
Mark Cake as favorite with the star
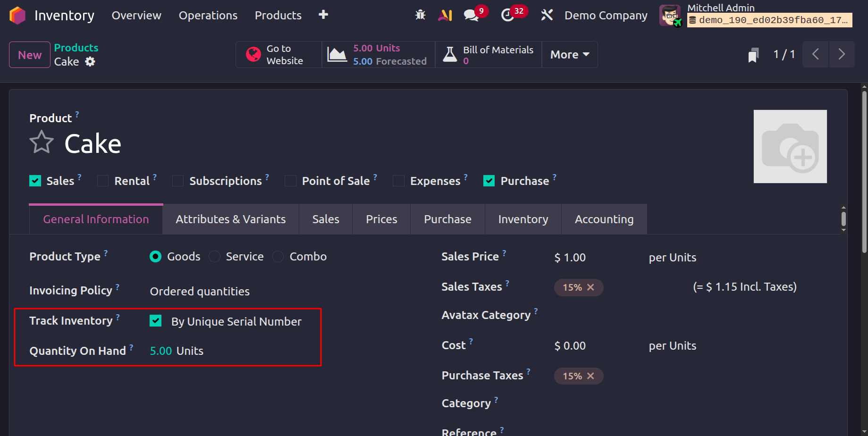pos(42,142)
